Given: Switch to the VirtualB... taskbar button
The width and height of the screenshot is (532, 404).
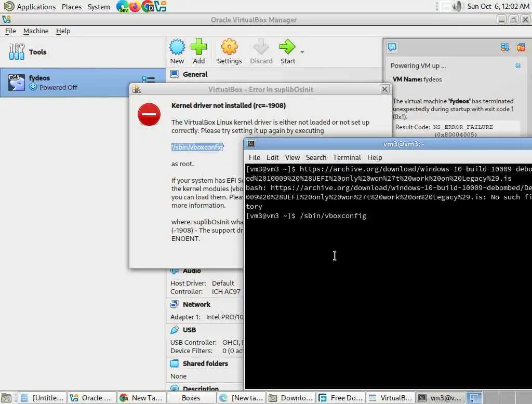Looking at the screenshot, I should coord(391,398).
